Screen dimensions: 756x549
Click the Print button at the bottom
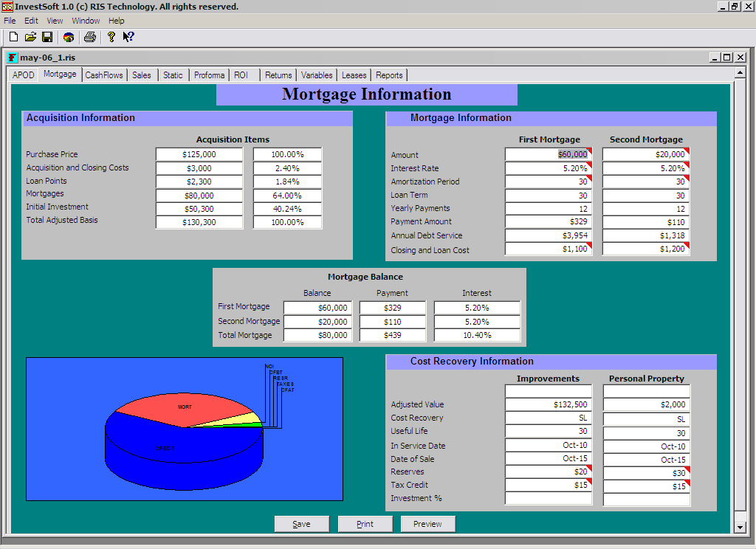(365, 524)
